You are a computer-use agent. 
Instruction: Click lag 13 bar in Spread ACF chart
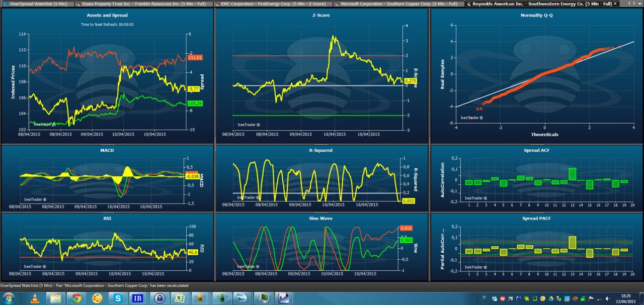(572, 174)
